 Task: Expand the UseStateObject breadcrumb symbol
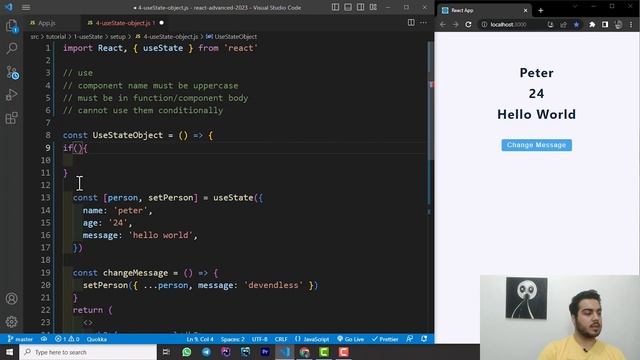(x=231, y=37)
